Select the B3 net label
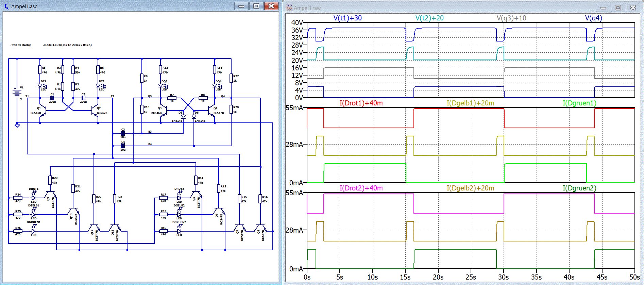 [150, 132]
